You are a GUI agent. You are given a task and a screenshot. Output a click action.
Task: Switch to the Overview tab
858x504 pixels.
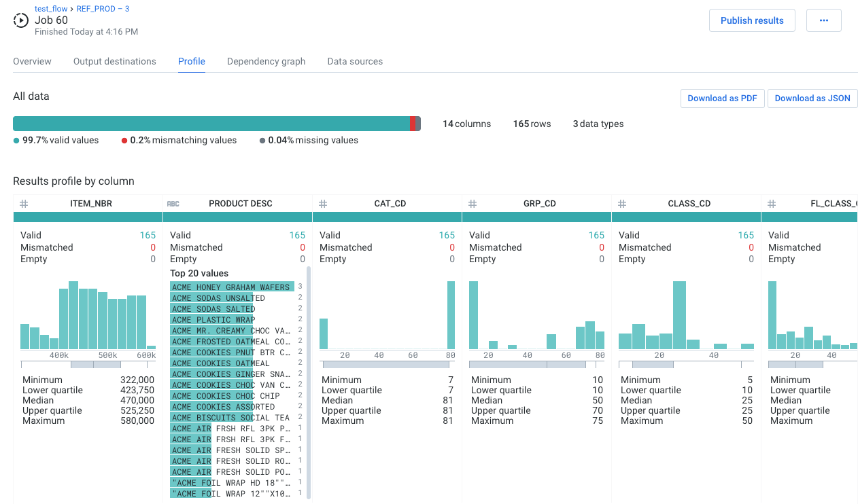[32, 61]
